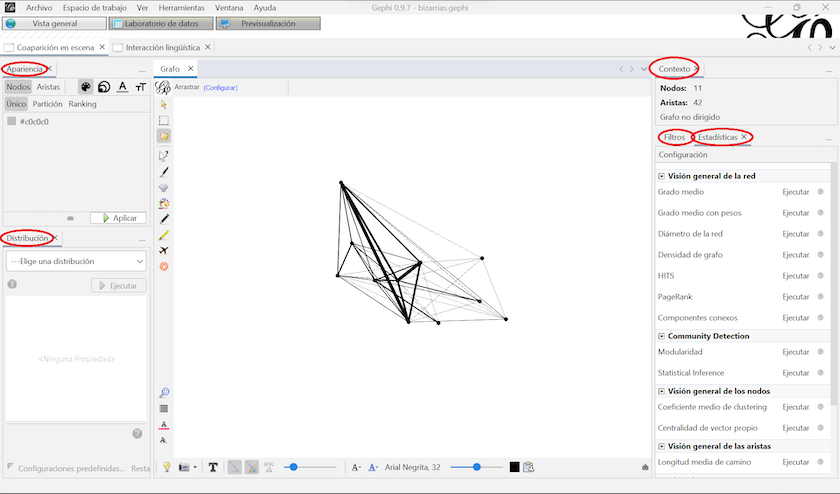Click the node color palette icon
Image resolution: width=840 pixels, height=494 pixels.
(x=86, y=87)
